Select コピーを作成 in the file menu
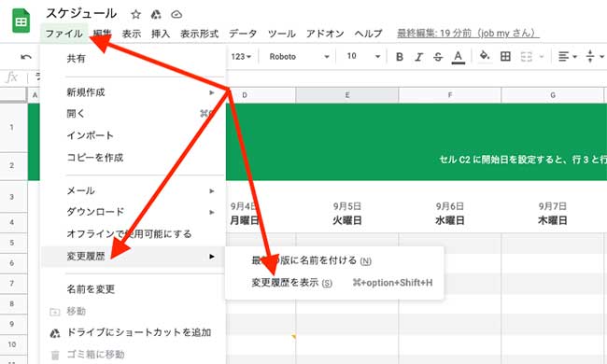Viewport: 607px width, 364px height. coord(133,158)
